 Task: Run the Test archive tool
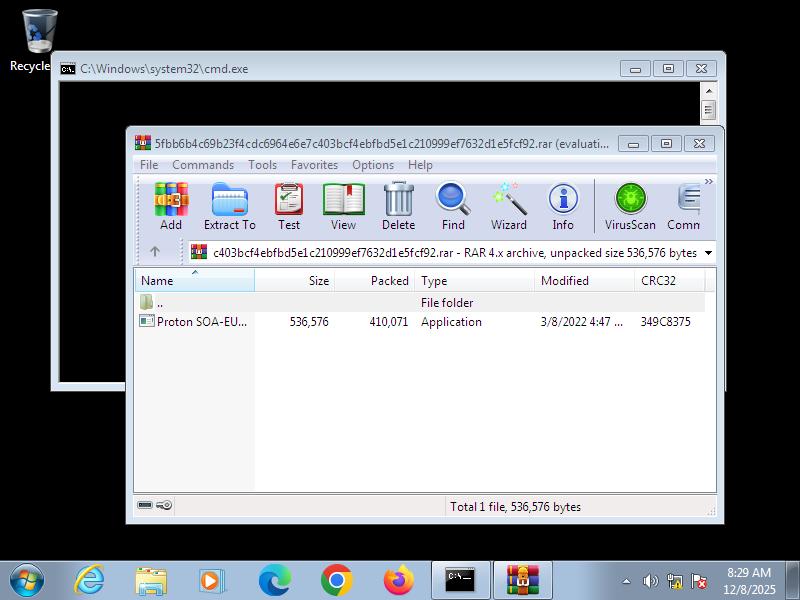tap(289, 206)
